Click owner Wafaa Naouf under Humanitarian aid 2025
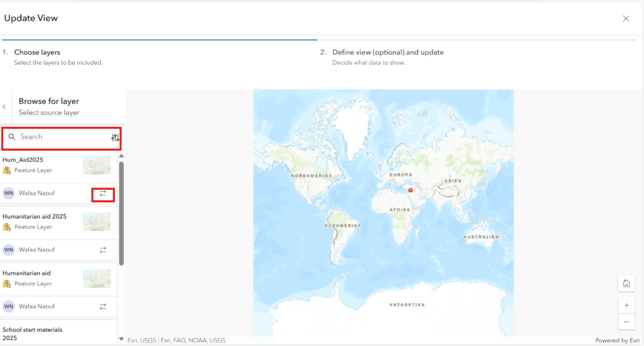The height and width of the screenshot is (346, 644). [x=37, y=250]
